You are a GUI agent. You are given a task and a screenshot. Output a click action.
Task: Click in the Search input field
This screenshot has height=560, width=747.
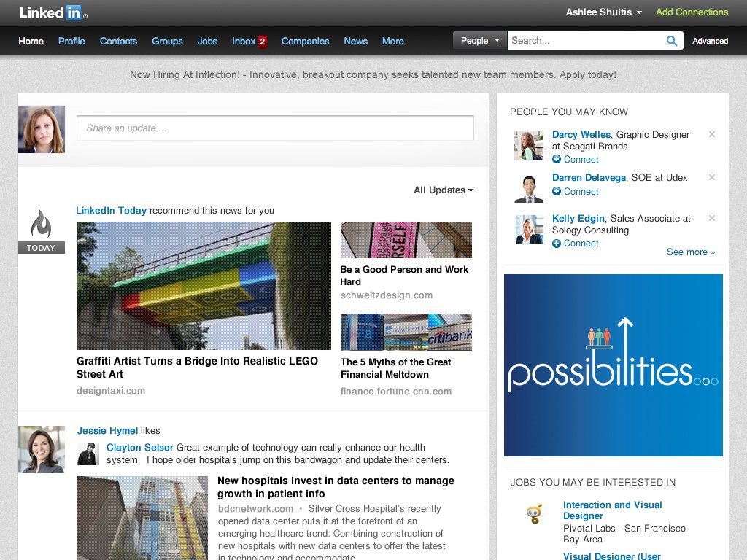(x=586, y=41)
